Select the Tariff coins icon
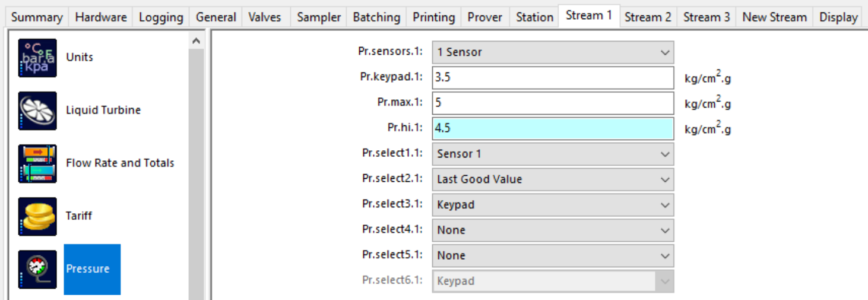 coord(37,216)
